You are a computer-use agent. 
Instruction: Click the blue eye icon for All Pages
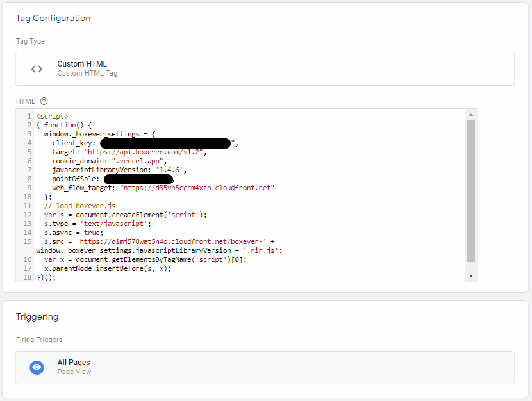pyautogui.click(x=37, y=367)
